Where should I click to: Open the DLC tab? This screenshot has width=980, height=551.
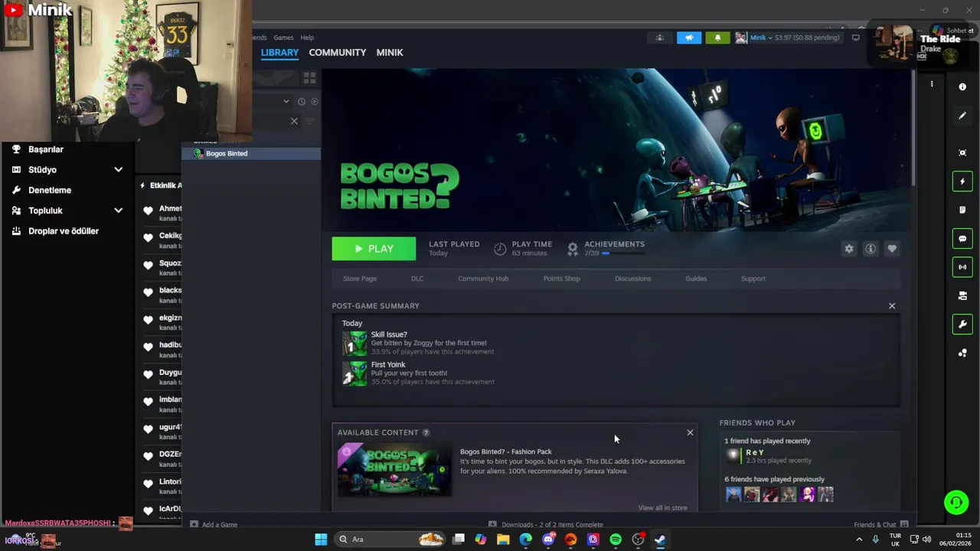pyautogui.click(x=417, y=279)
